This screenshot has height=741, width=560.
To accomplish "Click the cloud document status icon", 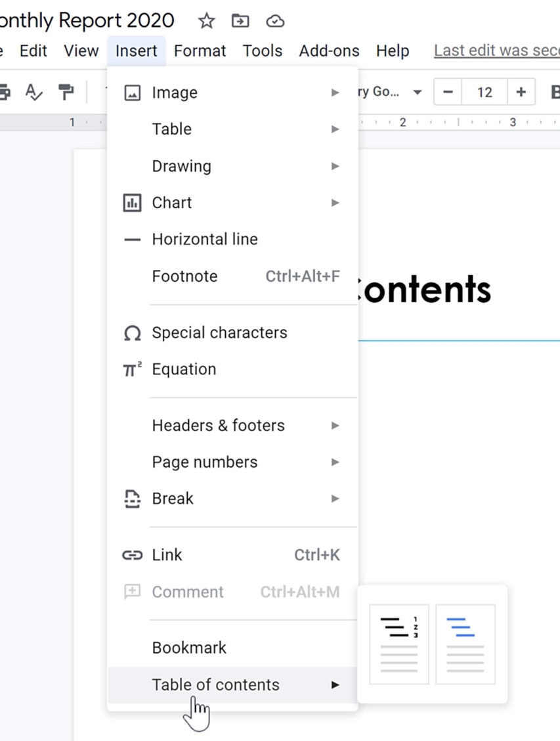I will [x=275, y=21].
